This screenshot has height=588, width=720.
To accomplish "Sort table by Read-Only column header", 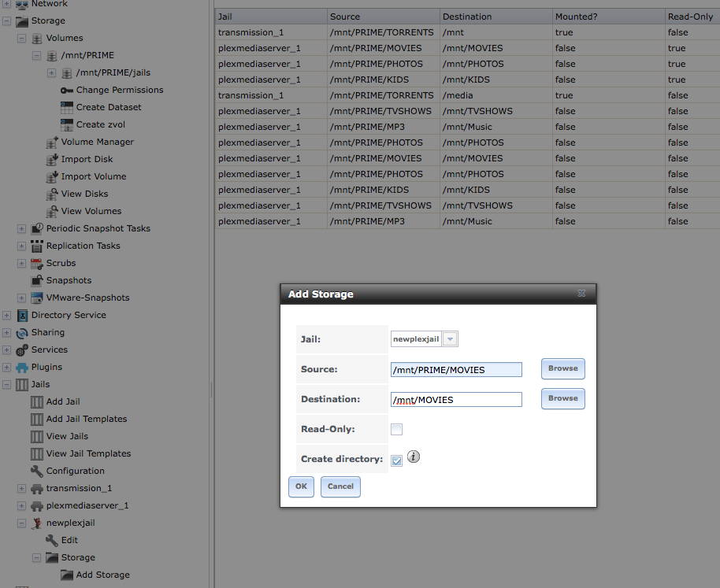I will (x=692, y=17).
